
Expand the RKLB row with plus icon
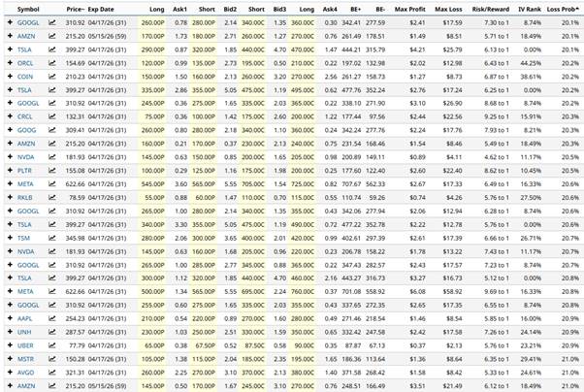[x=10, y=197]
